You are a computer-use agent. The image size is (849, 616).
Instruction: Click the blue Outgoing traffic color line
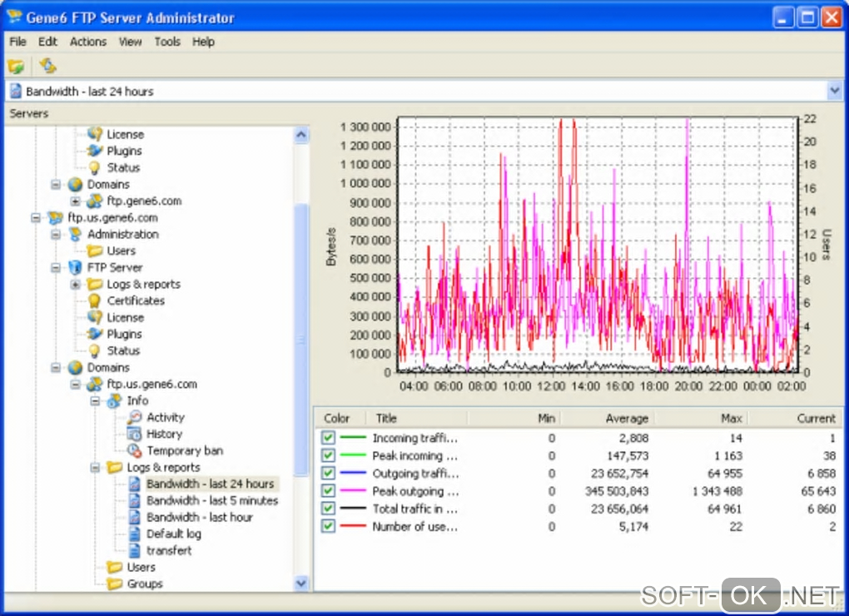(353, 474)
